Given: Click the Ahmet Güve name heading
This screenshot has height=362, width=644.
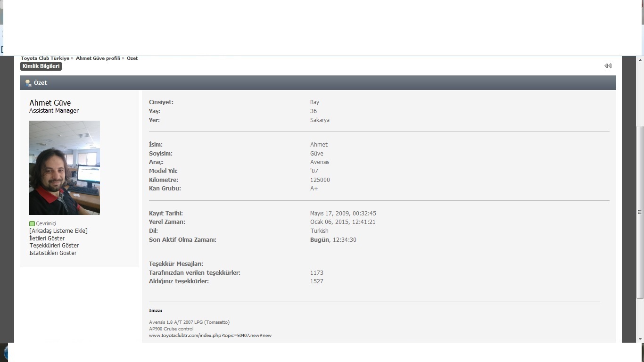Looking at the screenshot, I should pos(50,103).
